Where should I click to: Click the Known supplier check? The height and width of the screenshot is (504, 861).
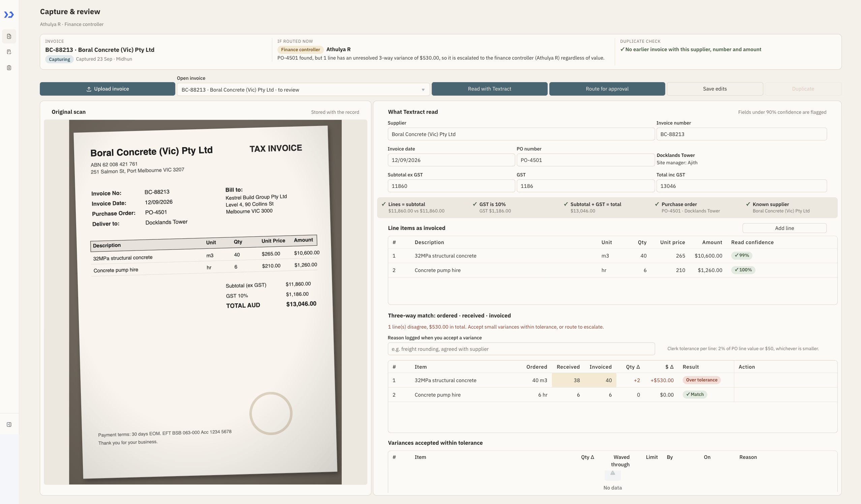778,207
